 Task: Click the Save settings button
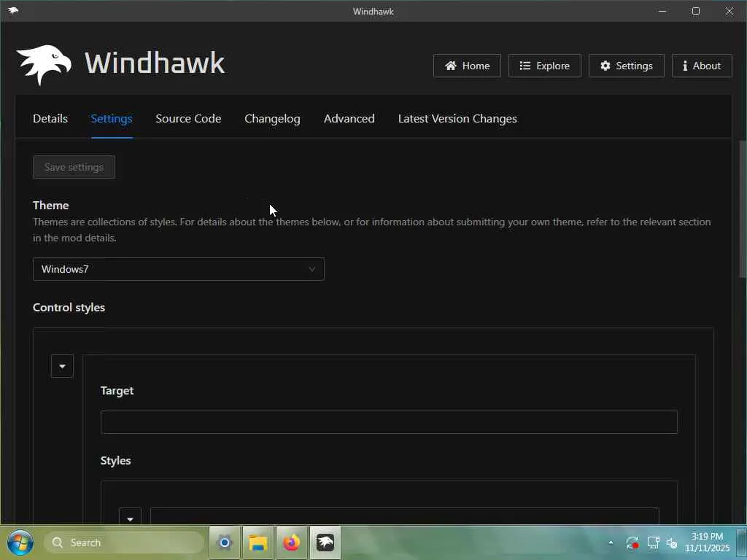pyautogui.click(x=74, y=167)
